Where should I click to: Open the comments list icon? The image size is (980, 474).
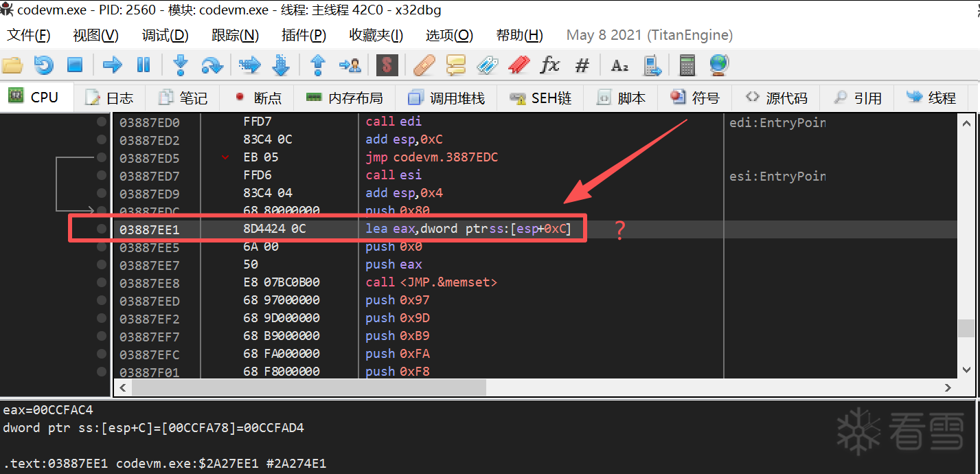(456, 65)
